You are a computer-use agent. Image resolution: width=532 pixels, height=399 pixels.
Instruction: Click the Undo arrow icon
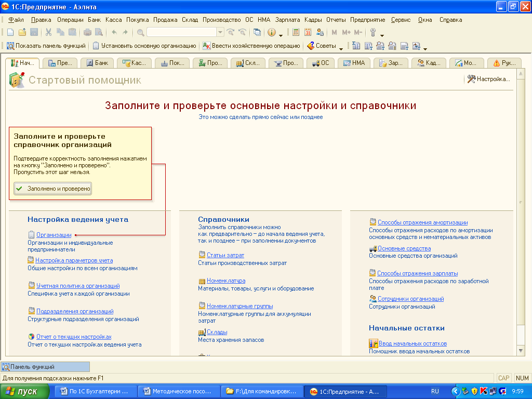pyautogui.click(x=114, y=32)
